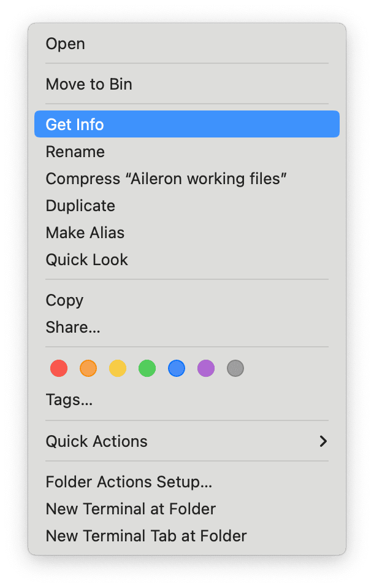Apply the green tag
Image resolution: width=374 pixels, height=588 pixels.
pos(147,368)
